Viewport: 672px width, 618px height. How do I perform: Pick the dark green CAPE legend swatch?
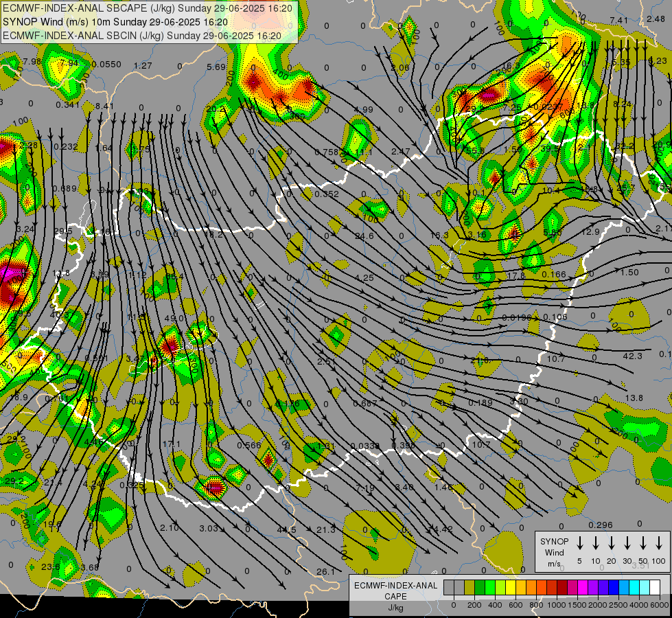[x=480, y=587]
